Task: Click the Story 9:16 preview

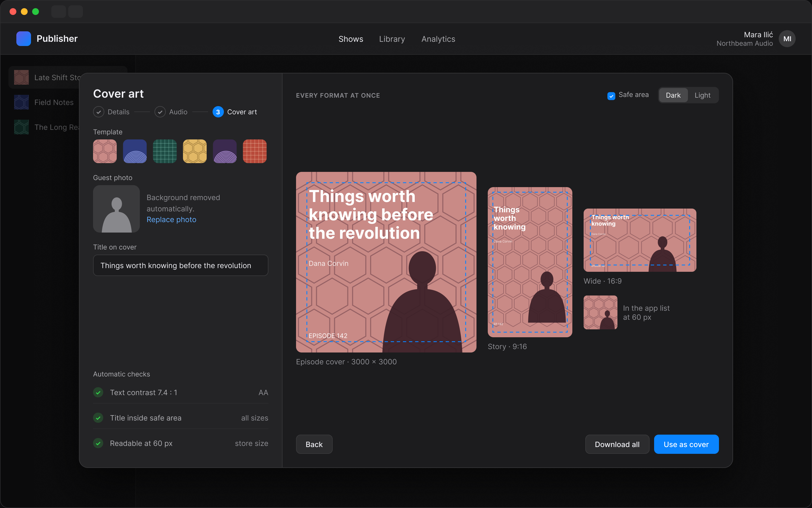Action: pos(530,262)
